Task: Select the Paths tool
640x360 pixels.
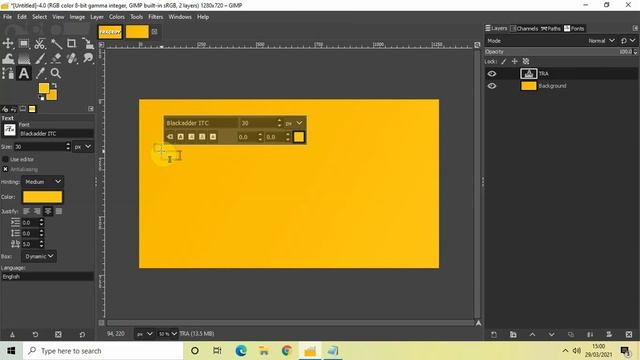Action: (8, 73)
